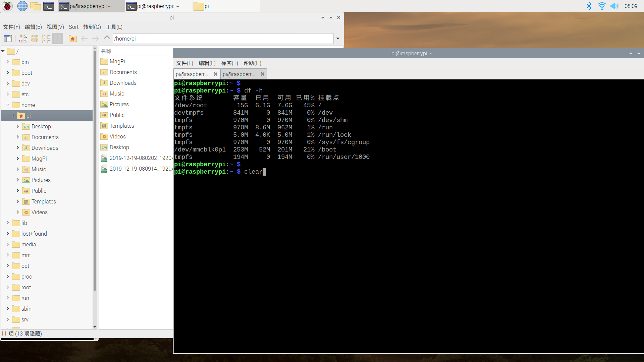Image resolution: width=644 pixels, height=362 pixels.
Task: Select the 2019-12-19-080202 screenshot file
Action: tap(137, 158)
